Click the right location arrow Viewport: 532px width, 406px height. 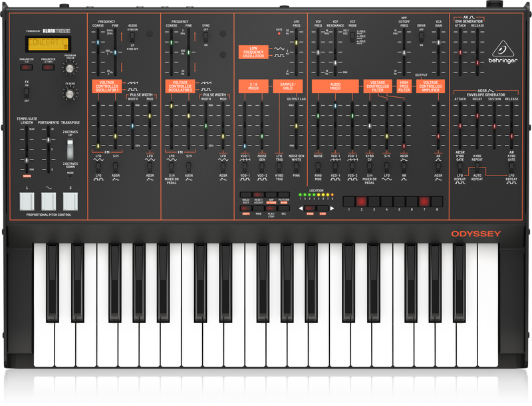[x=331, y=208]
